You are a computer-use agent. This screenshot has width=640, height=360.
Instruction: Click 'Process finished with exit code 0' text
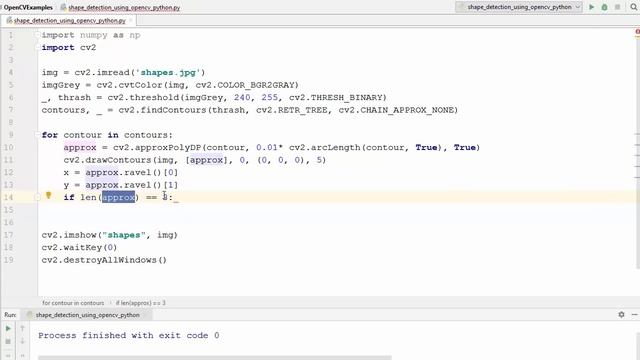(x=129, y=336)
